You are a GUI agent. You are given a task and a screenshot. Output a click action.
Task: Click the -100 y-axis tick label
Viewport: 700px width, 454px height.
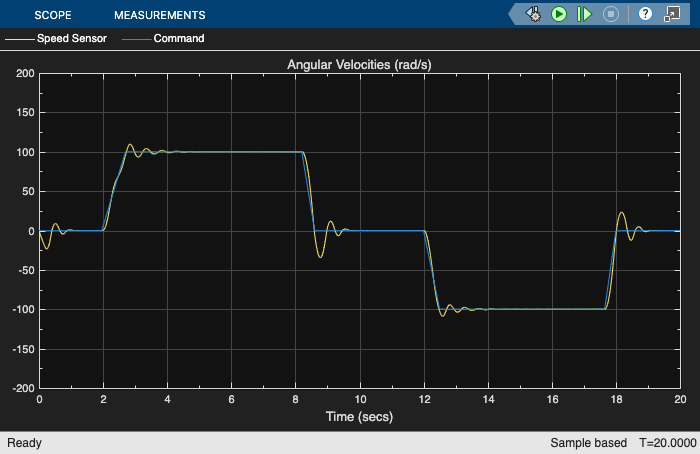pyautogui.click(x=23, y=309)
